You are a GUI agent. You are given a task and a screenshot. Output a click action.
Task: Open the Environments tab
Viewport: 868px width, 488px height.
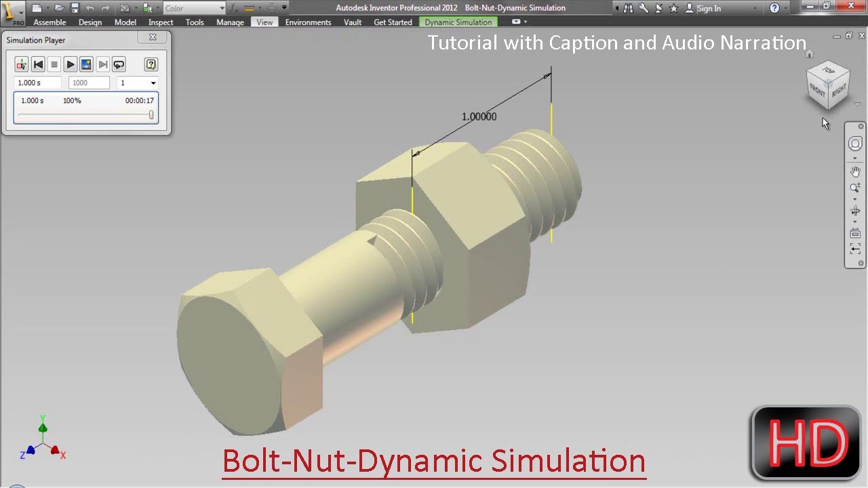309,22
